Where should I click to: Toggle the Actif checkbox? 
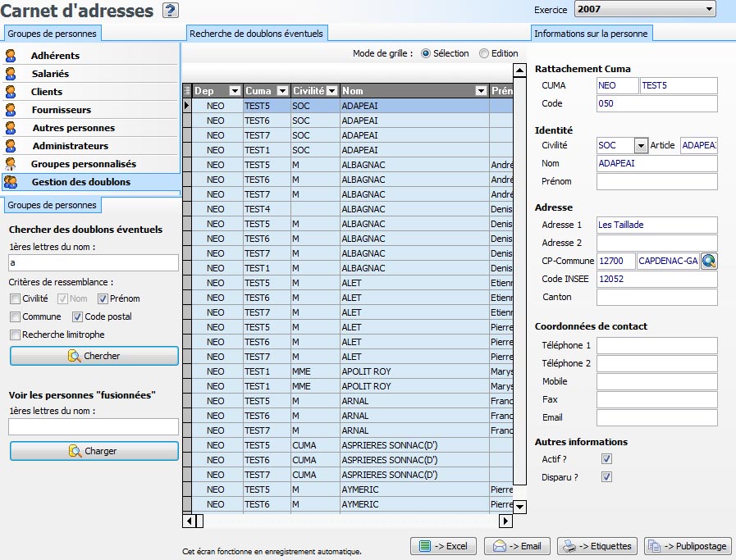(606, 458)
